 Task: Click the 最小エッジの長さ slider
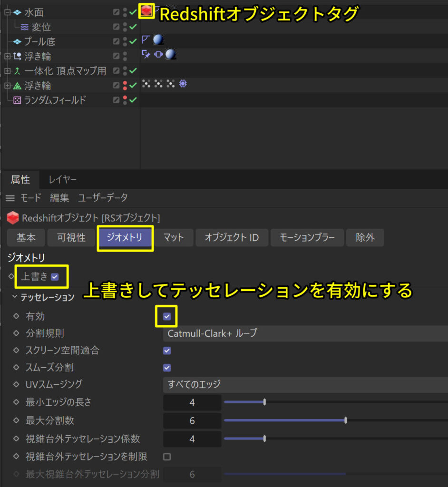coord(336,402)
